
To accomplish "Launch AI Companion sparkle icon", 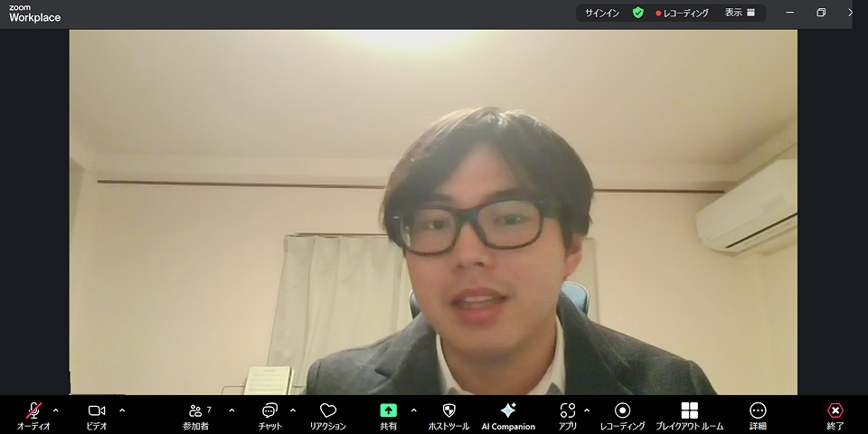I will coord(508,410).
